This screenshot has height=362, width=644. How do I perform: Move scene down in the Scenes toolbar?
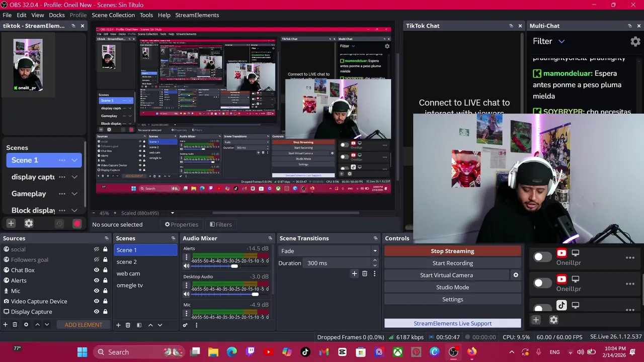tap(160, 325)
